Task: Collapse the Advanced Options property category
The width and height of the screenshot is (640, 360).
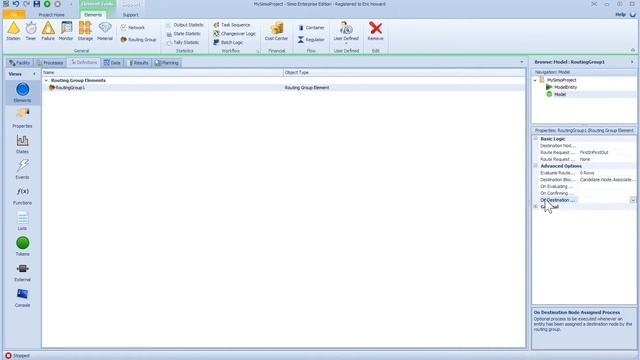Action: (536, 166)
